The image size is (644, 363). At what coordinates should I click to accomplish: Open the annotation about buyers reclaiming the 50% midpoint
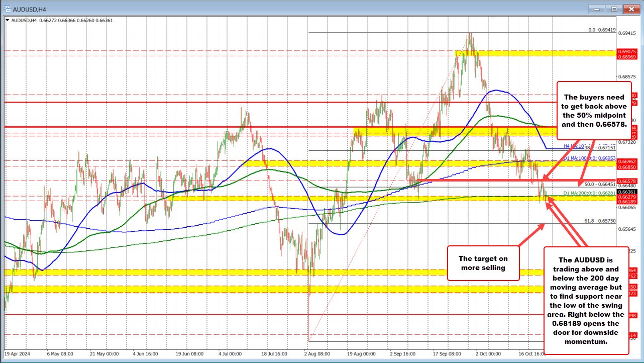[x=594, y=111]
